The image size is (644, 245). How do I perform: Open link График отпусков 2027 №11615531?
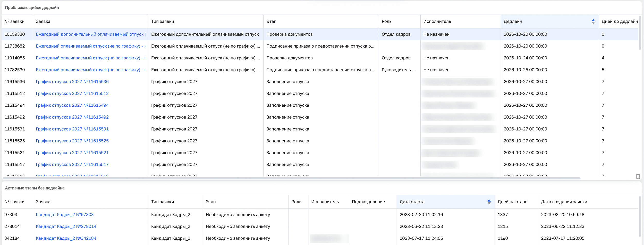(x=72, y=129)
